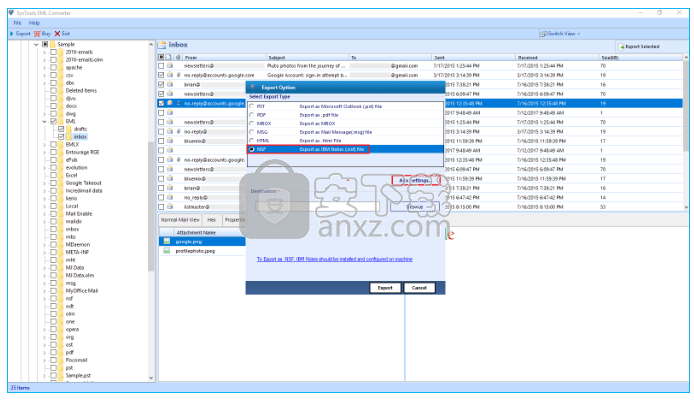Switch to Normal Mail View tab
Image resolution: width=694 pixels, height=402 pixels.
click(180, 220)
